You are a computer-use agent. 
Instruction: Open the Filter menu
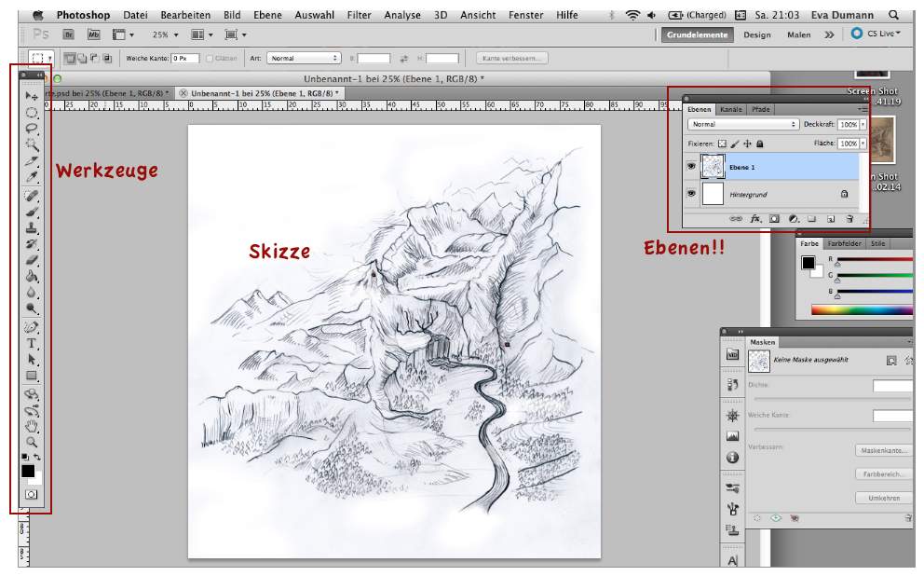point(359,15)
